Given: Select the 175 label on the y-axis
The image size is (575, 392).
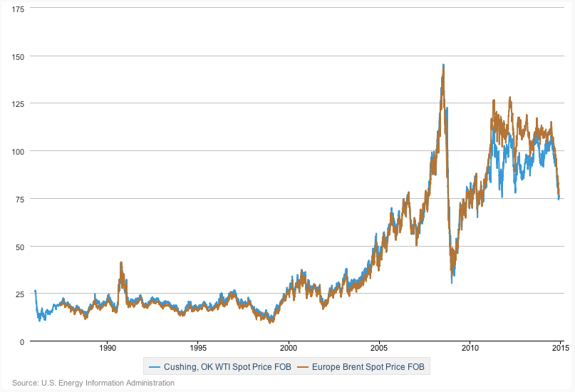Looking at the screenshot, I should click(18, 9).
